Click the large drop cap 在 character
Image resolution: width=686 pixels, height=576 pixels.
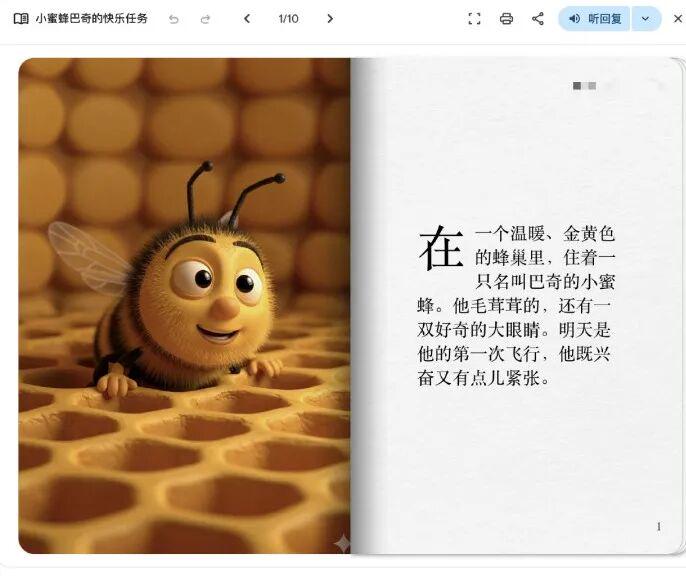441,248
